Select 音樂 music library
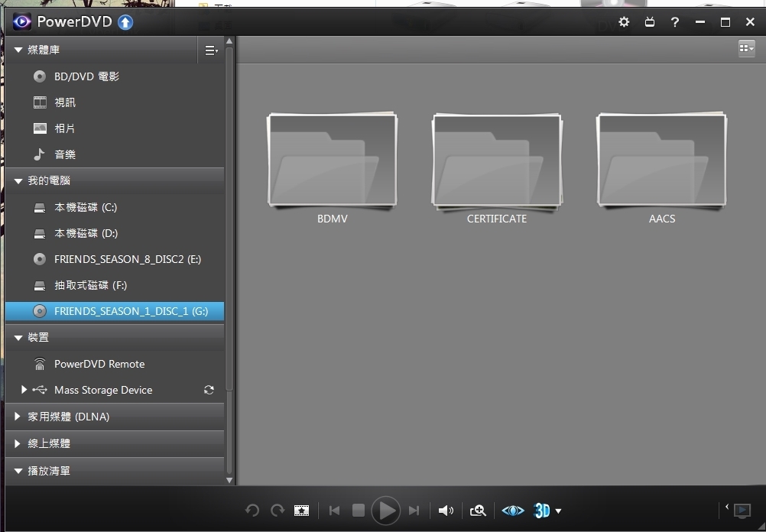The image size is (766, 532). coord(115,154)
